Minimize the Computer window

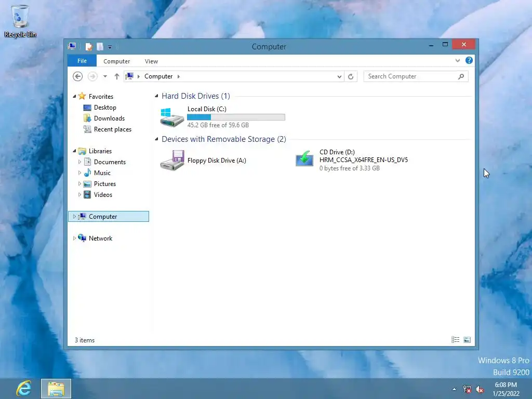[x=431, y=45]
